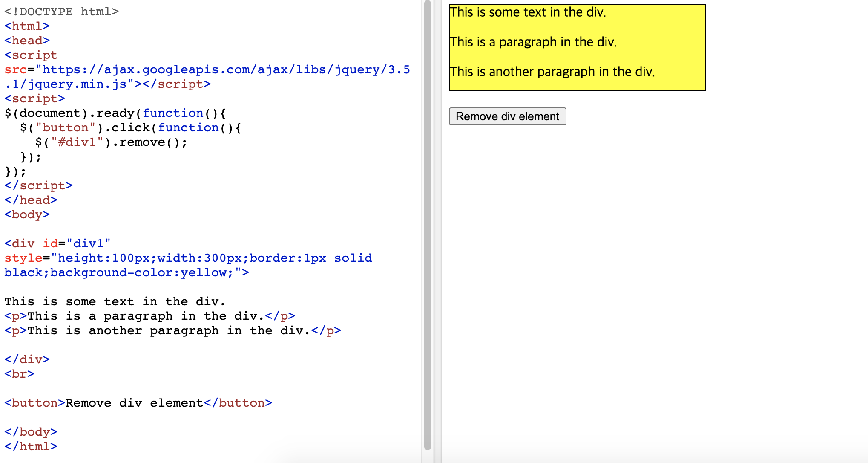The image size is (868, 463).
Task: Click the Remove div element button
Action: 507,116
